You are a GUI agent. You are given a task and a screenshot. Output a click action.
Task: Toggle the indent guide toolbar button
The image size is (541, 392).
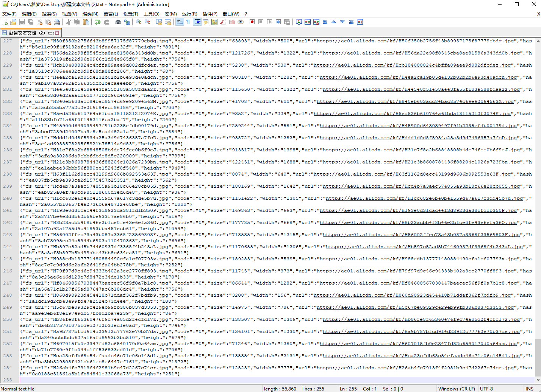(197, 22)
